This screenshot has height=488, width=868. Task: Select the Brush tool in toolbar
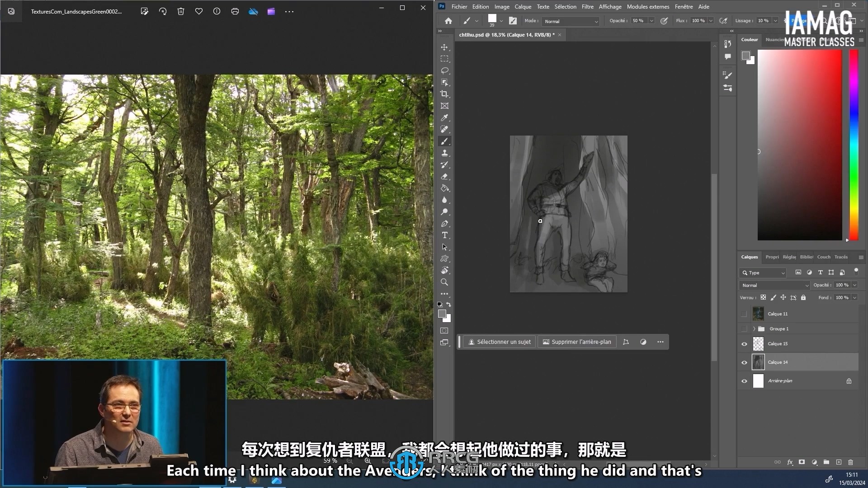click(444, 141)
